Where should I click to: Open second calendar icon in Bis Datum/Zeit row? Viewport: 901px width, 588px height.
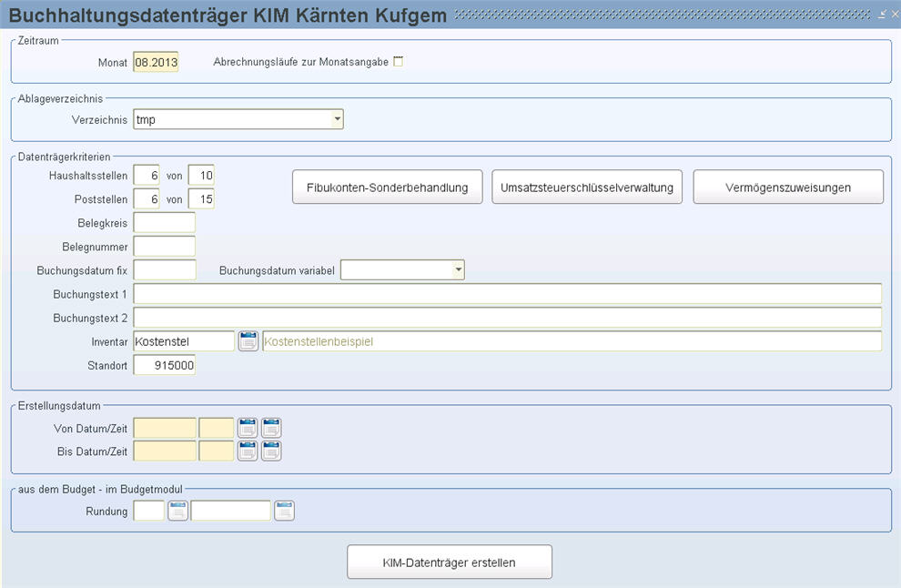tap(271, 451)
